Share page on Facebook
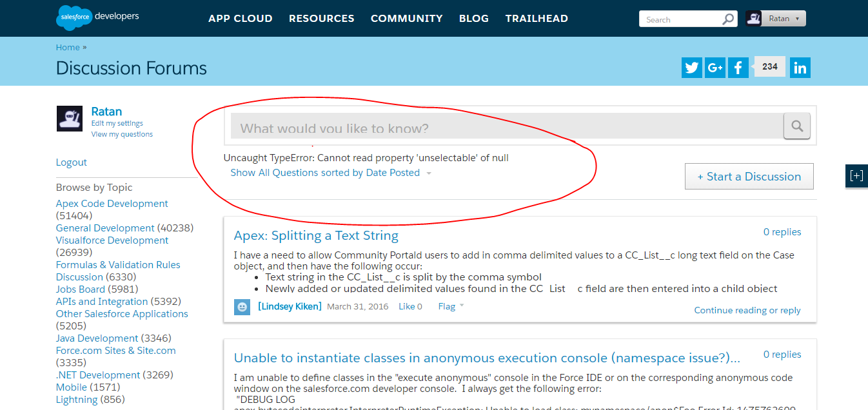Screen dimensions: 868x410 point(738,68)
